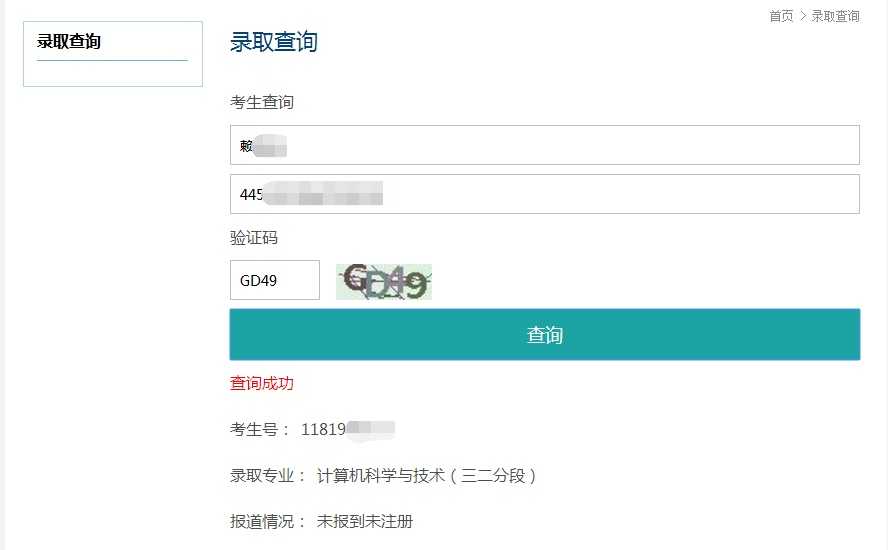Click the （三二分段） text in the major line

click(493, 475)
